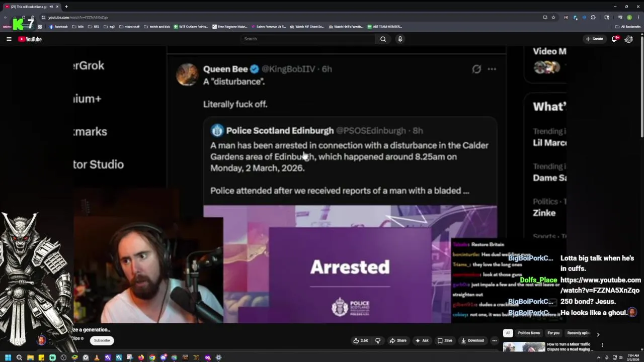Save the video to a playlist

(x=444, y=340)
